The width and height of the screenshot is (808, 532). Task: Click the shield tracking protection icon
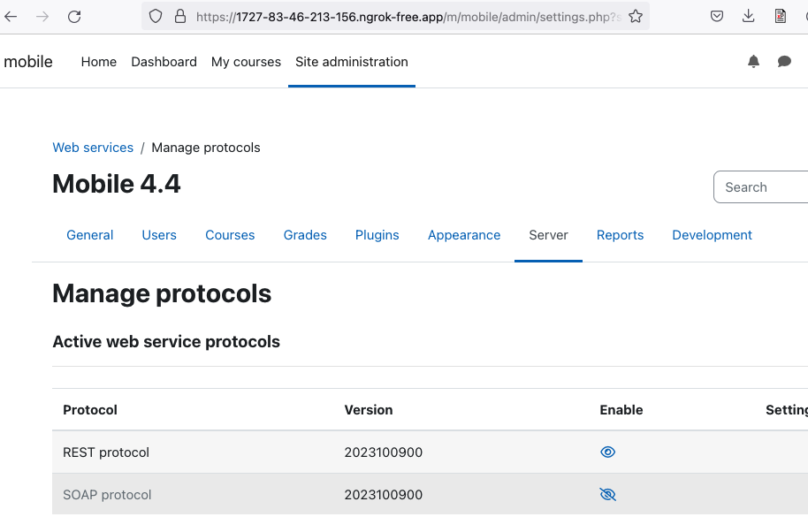tap(155, 17)
